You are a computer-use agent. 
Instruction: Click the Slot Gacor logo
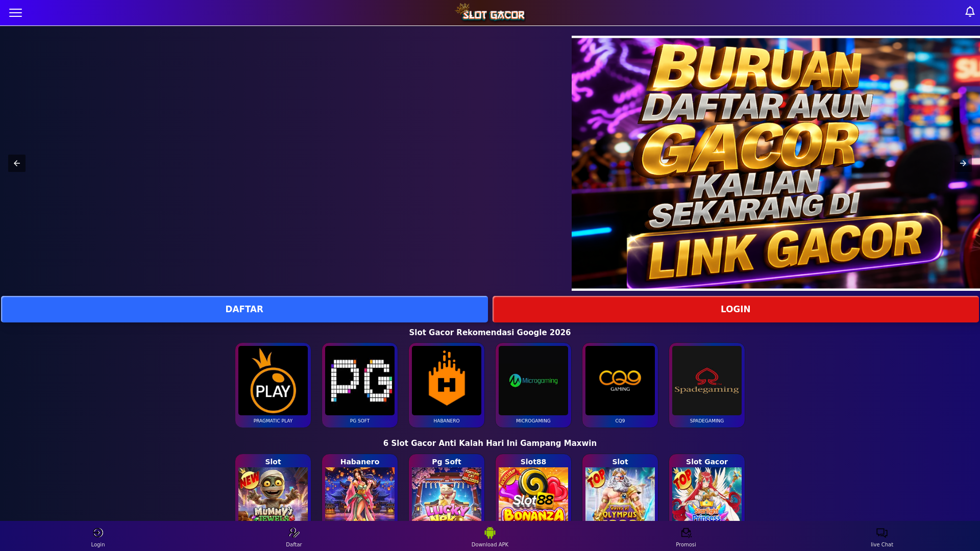pos(490,13)
